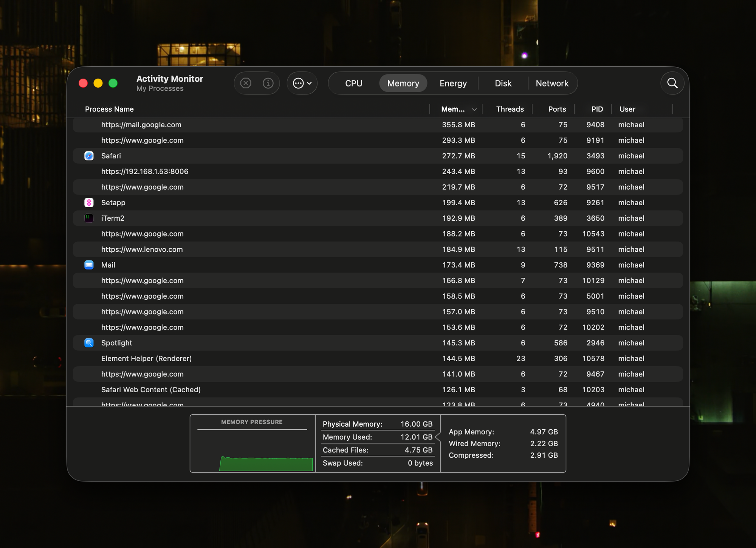756x548 pixels.
Task: Open the Disk tab
Action: point(503,83)
